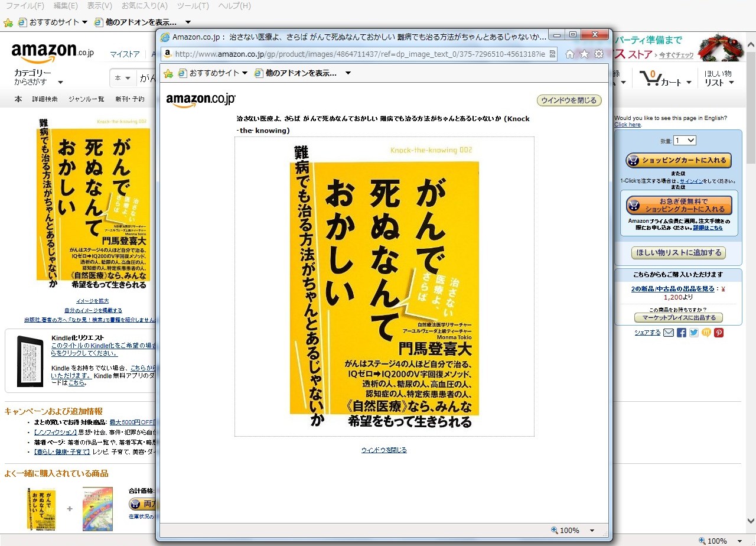Open the Help (ヘルプ) menu
This screenshot has width=756, height=546.
click(x=234, y=6)
